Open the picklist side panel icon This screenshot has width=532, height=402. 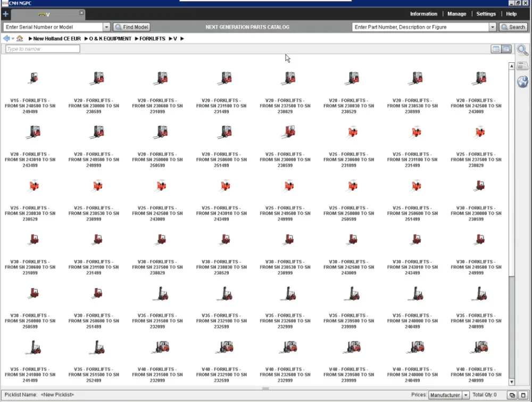click(x=522, y=65)
